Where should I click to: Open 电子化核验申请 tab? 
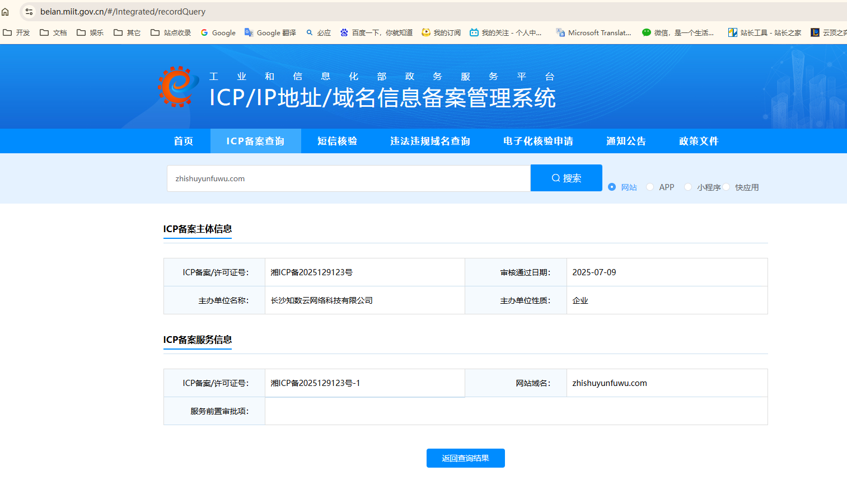tap(539, 141)
